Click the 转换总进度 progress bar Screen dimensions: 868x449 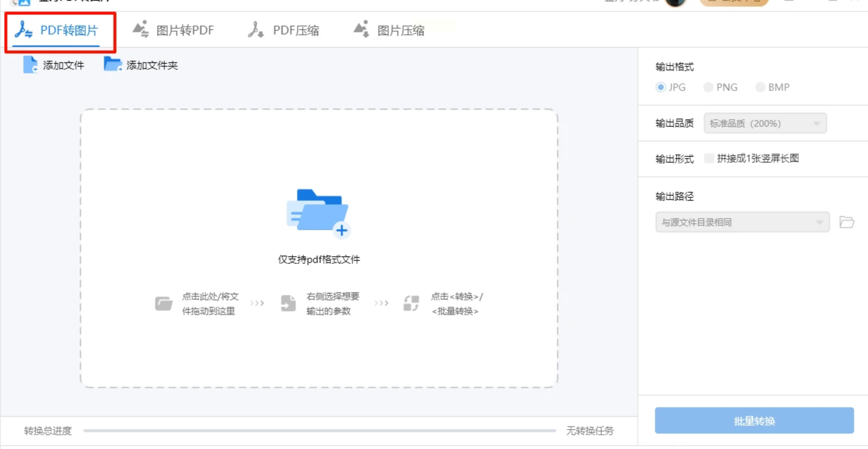coord(319,431)
